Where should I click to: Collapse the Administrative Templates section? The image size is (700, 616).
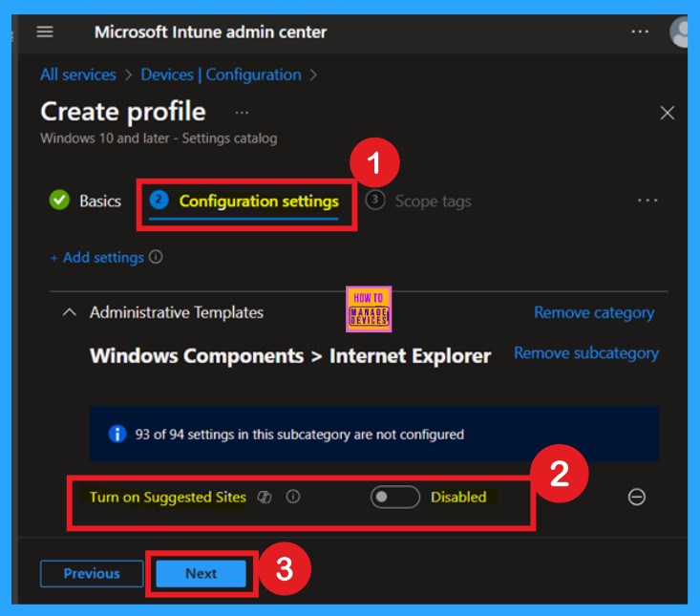click(x=69, y=312)
